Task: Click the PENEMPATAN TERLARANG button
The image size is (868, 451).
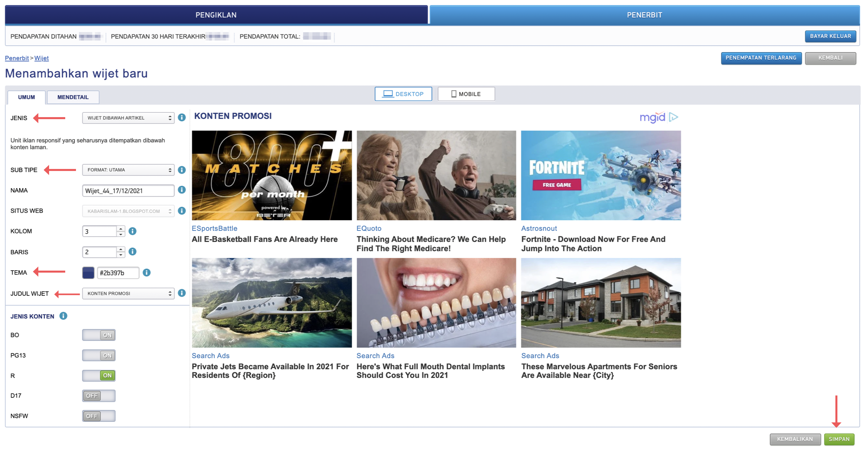Action: point(761,58)
